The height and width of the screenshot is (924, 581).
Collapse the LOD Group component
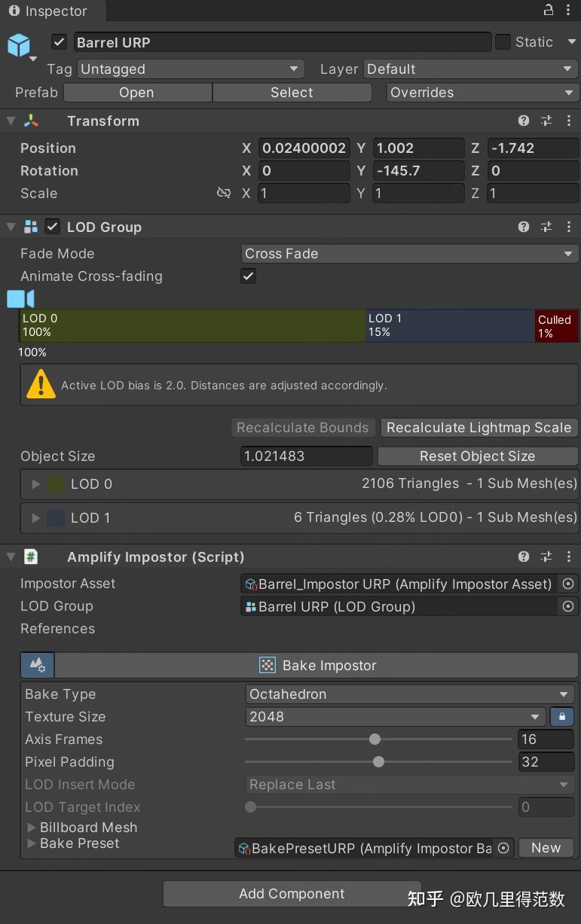[x=11, y=227]
